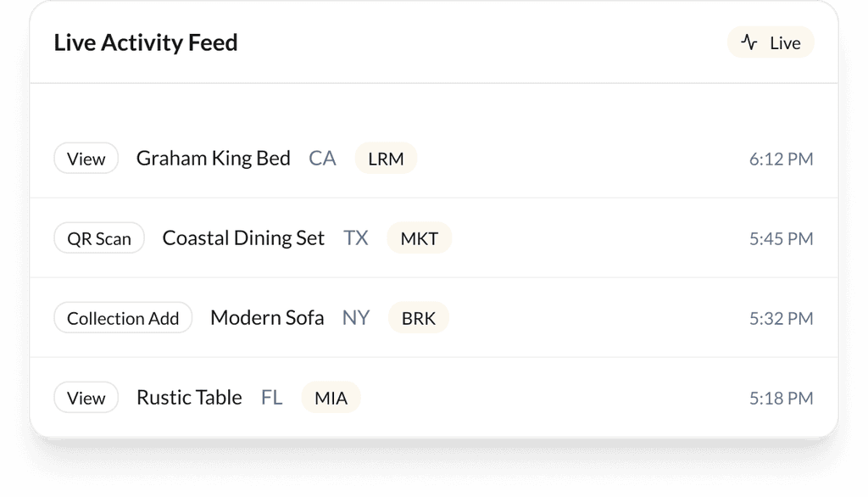
Task: Select the MKT location badge
Action: (420, 238)
